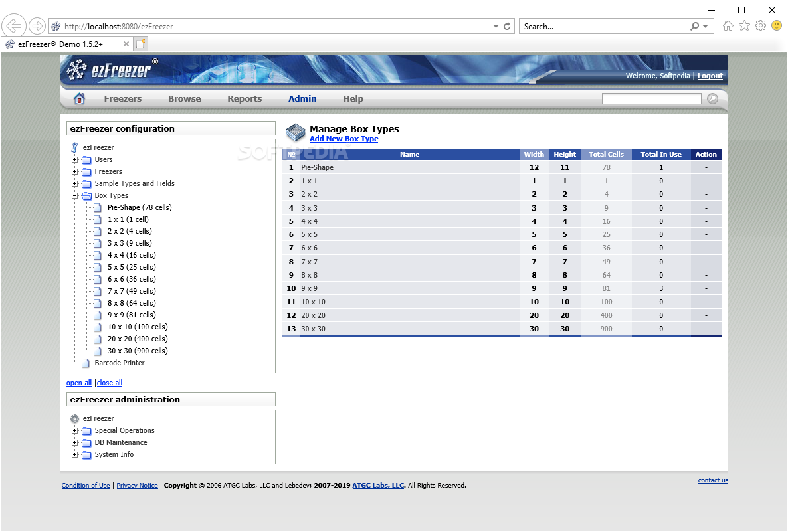
Task: Click the Users folder icon
Action: [x=86, y=160]
